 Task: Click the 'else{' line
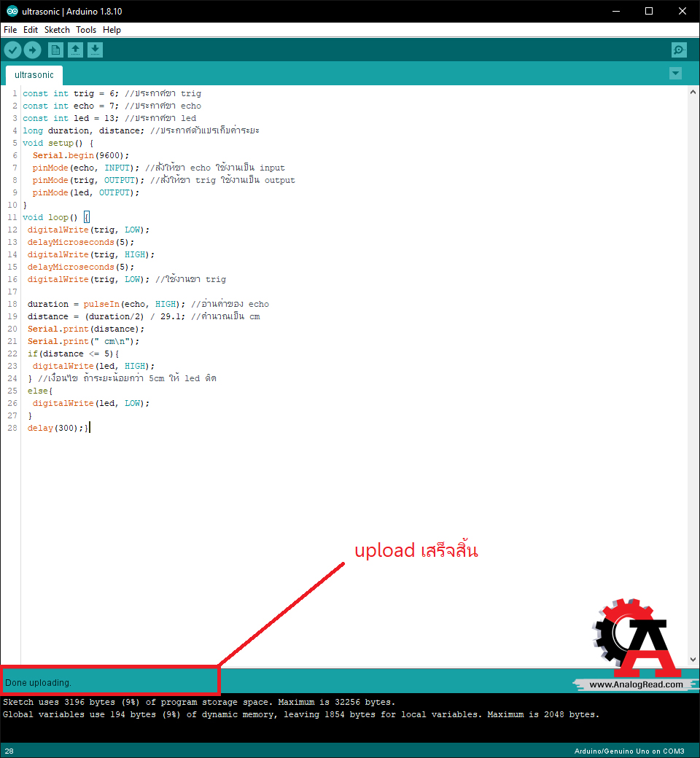(x=40, y=391)
